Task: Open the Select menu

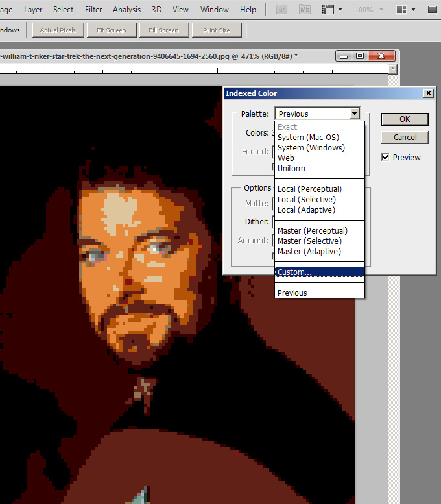Action: pos(63,10)
